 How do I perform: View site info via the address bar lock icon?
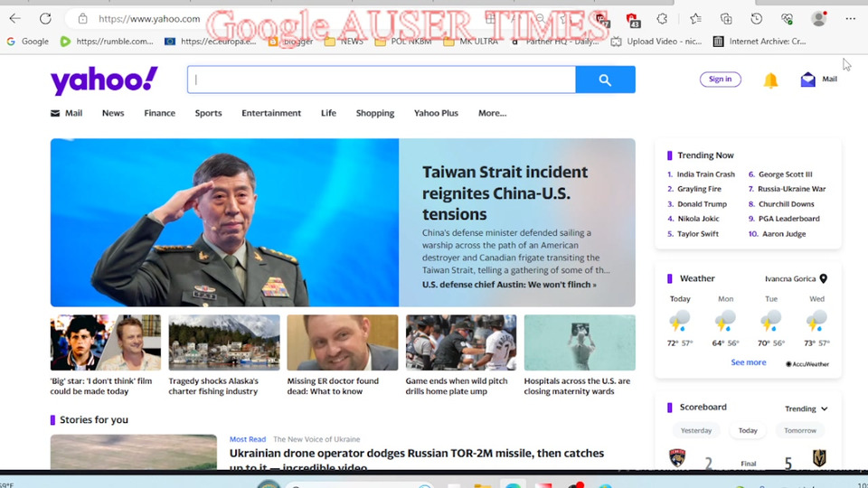(82, 19)
